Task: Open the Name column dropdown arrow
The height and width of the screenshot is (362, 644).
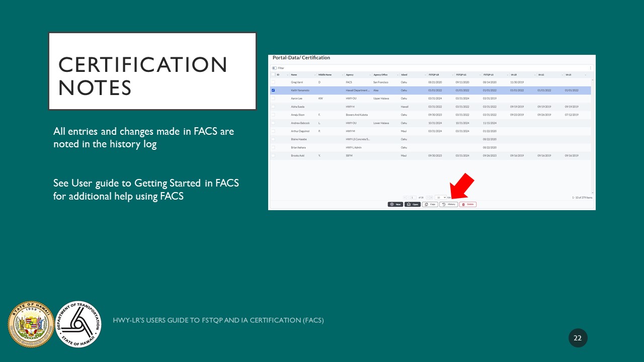Action: point(315,75)
